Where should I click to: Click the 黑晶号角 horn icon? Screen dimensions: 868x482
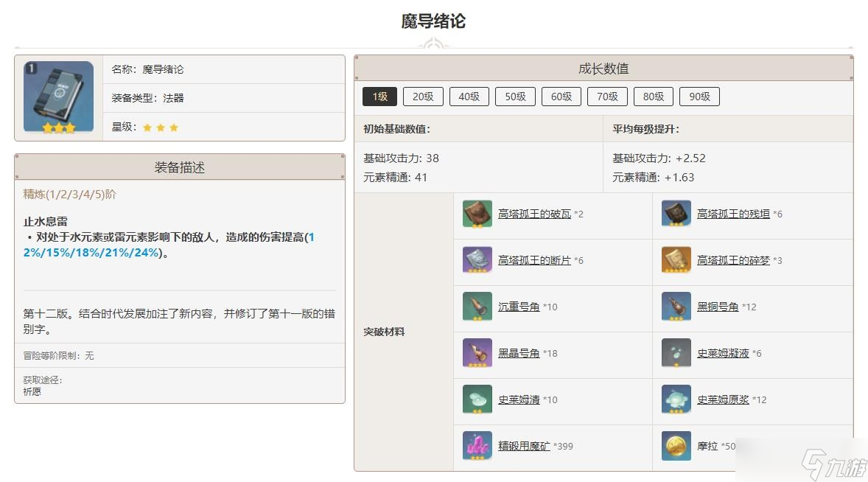(x=477, y=354)
